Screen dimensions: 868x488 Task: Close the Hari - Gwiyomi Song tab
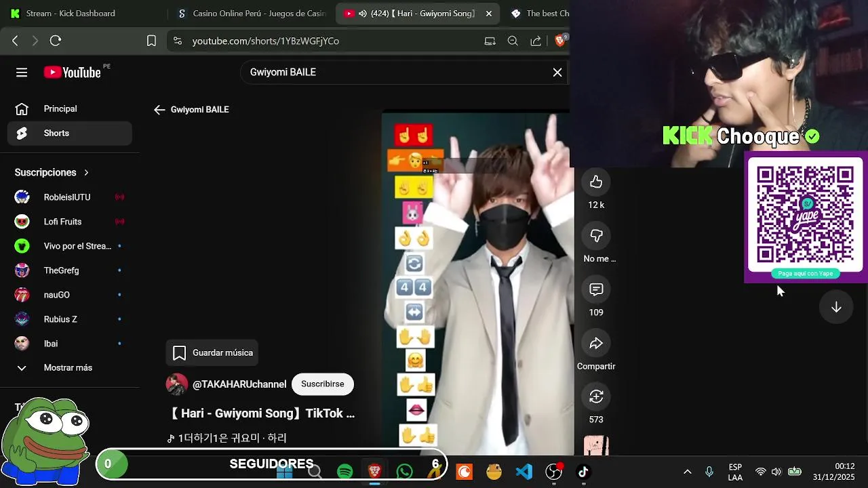click(488, 14)
